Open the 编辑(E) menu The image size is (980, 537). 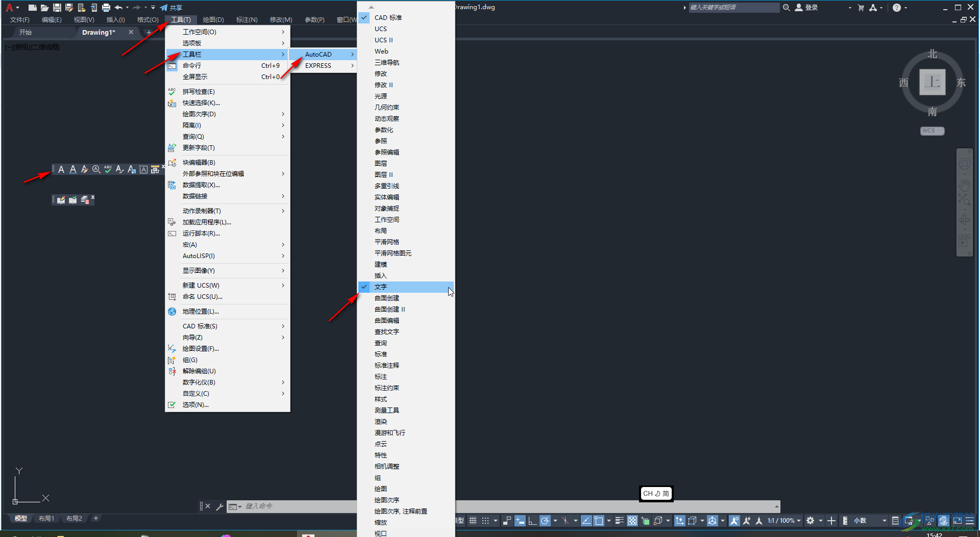coord(52,20)
